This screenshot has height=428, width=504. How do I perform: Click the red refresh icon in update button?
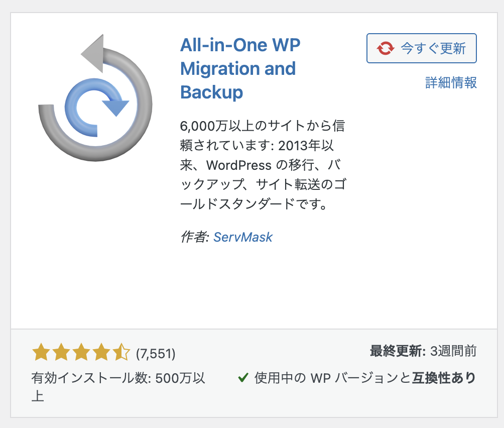click(x=386, y=48)
